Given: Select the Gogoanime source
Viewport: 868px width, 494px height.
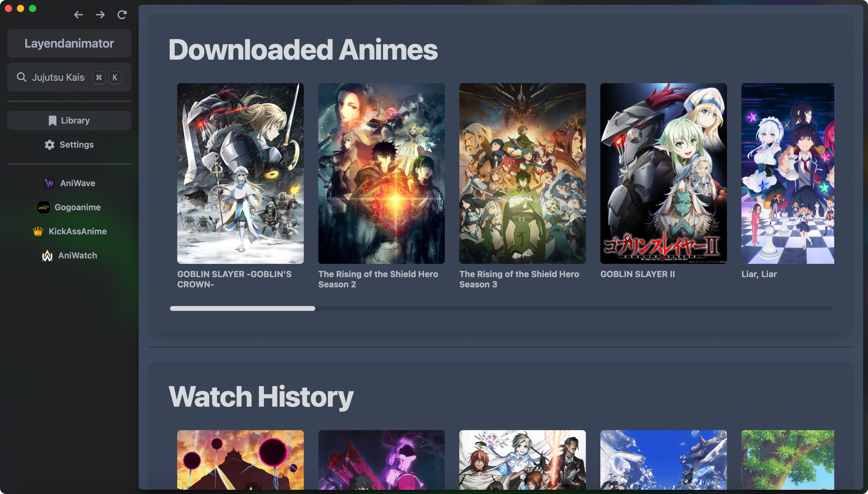Looking at the screenshot, I should click(69, 207).
